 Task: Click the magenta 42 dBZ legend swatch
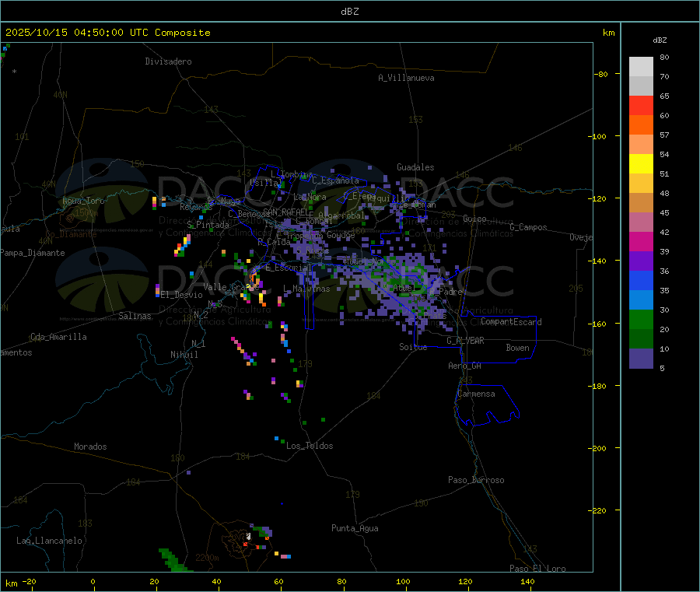pos(641,241)
